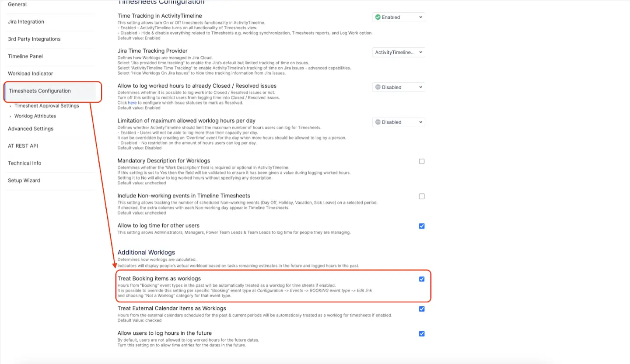Enable Include Non-working events in Timeline Timesheets
The height and width of the screenshot is (364, 630).
pyautogui.click(x=421, y=196)
